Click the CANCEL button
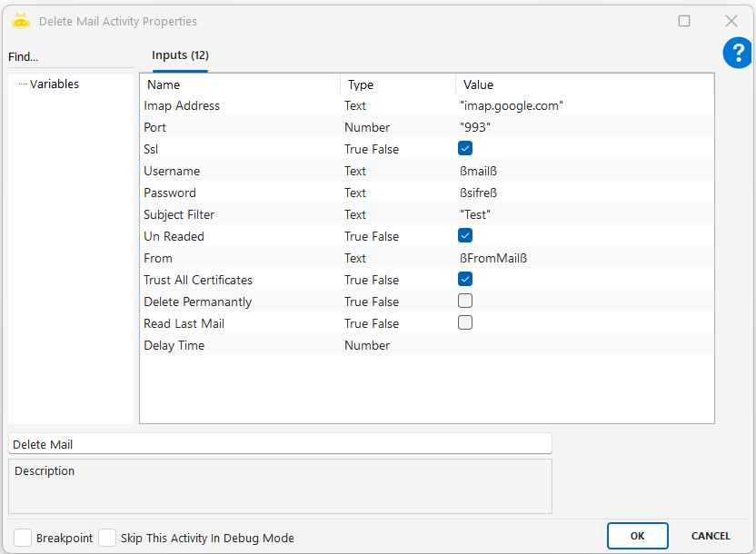756x554 pixels. 711,536
